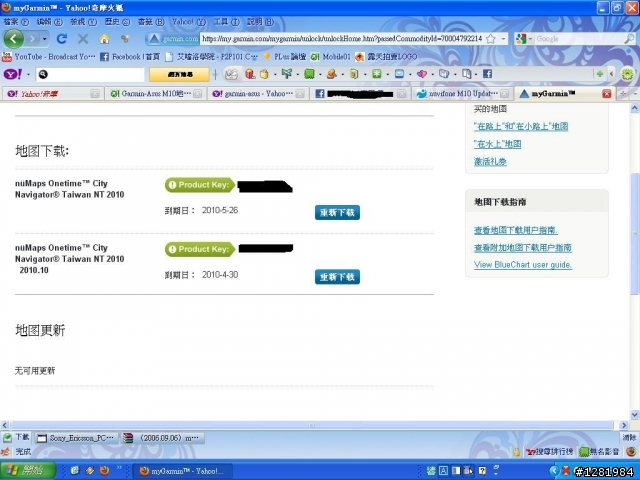
Task: Open the Yahoo! menu in menu bar
Action: (188, 22)
